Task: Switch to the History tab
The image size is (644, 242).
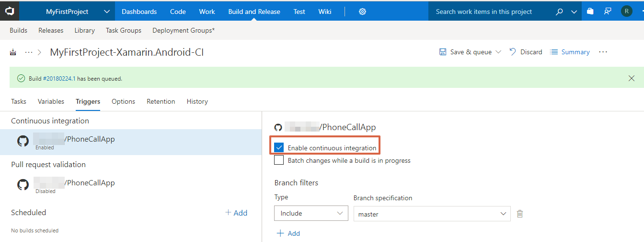Action: click(197, 101)
